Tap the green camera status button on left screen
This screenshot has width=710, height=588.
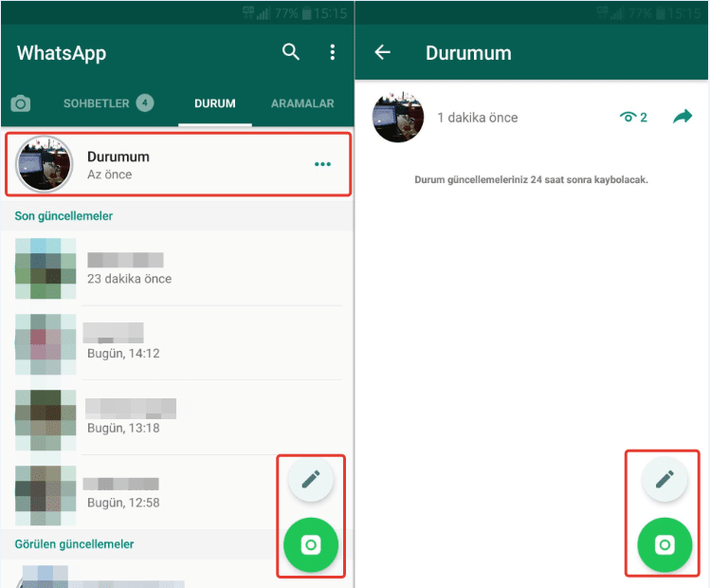point(310,545)
